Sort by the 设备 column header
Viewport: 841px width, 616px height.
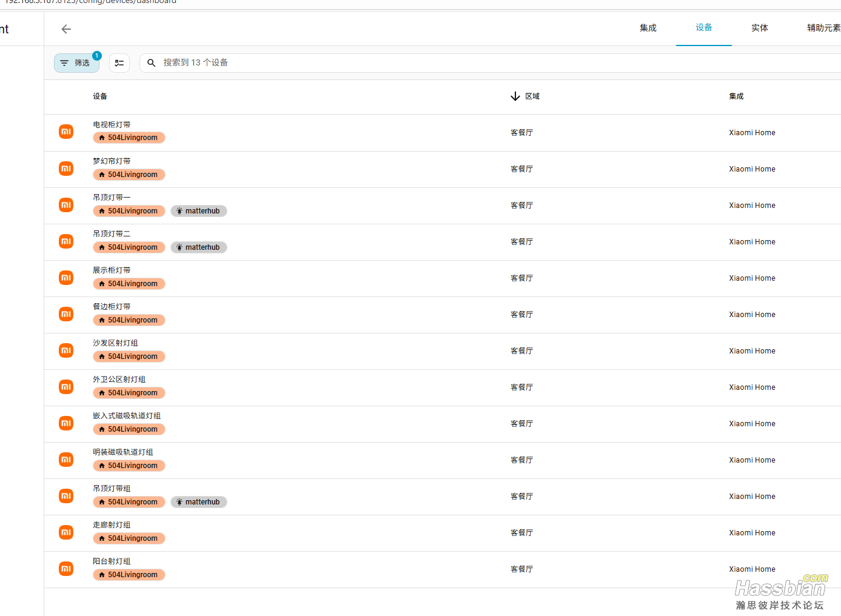(100, 96)
